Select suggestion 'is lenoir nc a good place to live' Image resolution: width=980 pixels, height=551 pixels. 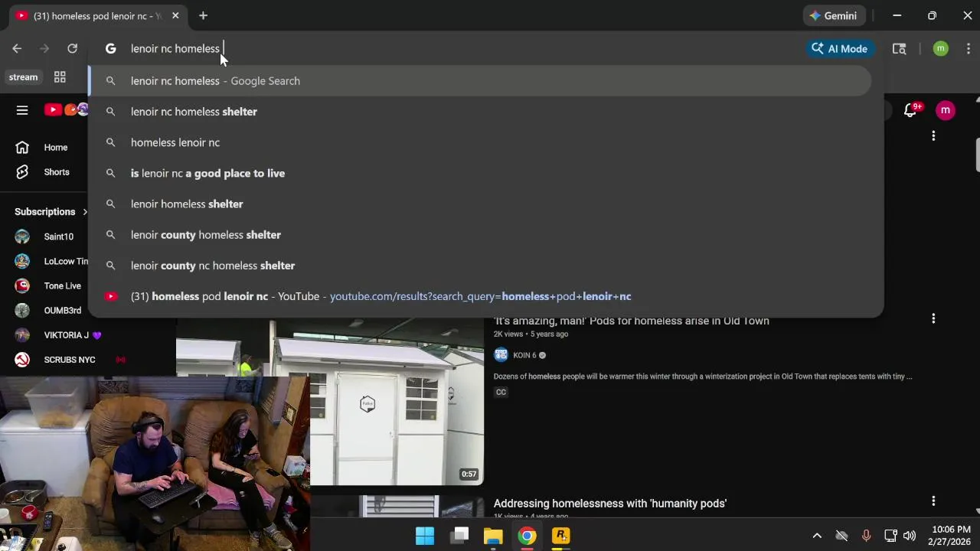[x=480, y=173]
